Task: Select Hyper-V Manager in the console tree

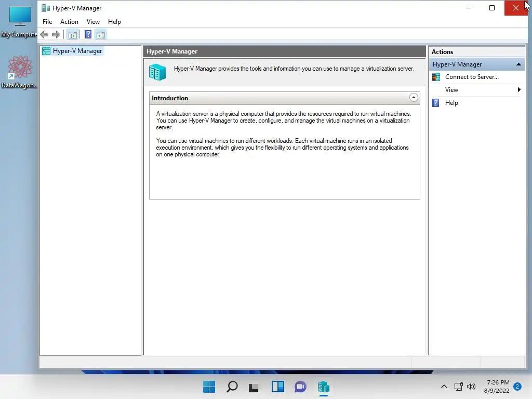Action: pyautogui.click(x=77, y=51)
